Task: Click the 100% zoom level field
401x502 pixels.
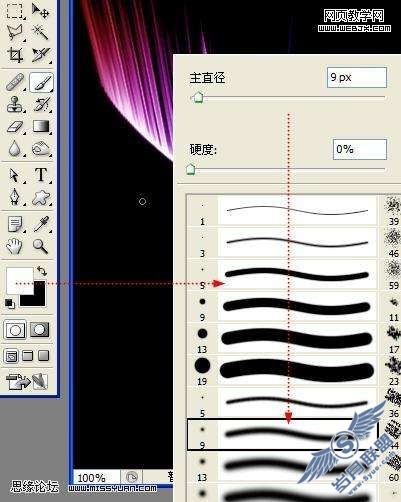Action: click(x=96, y=478)
